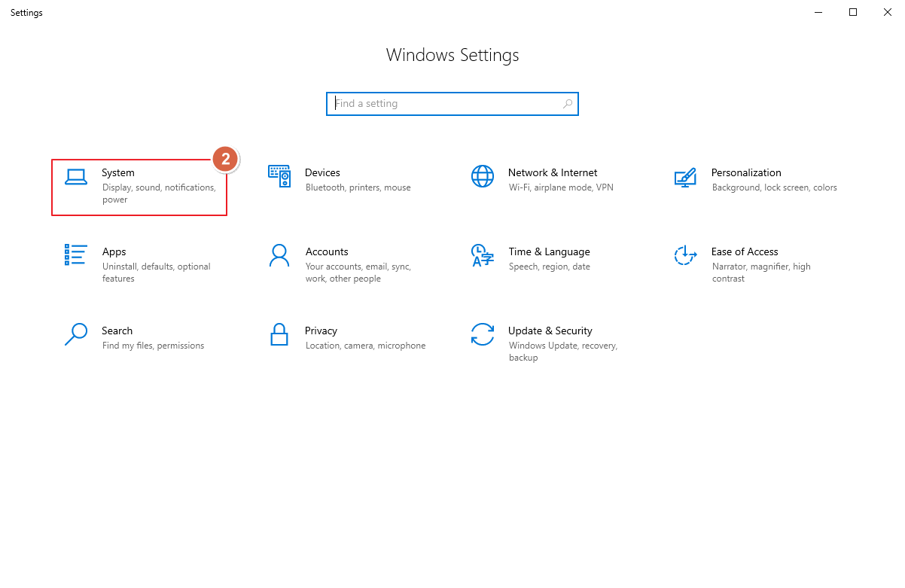
Task: Open Personalization settings title
Action: [746, 172]
